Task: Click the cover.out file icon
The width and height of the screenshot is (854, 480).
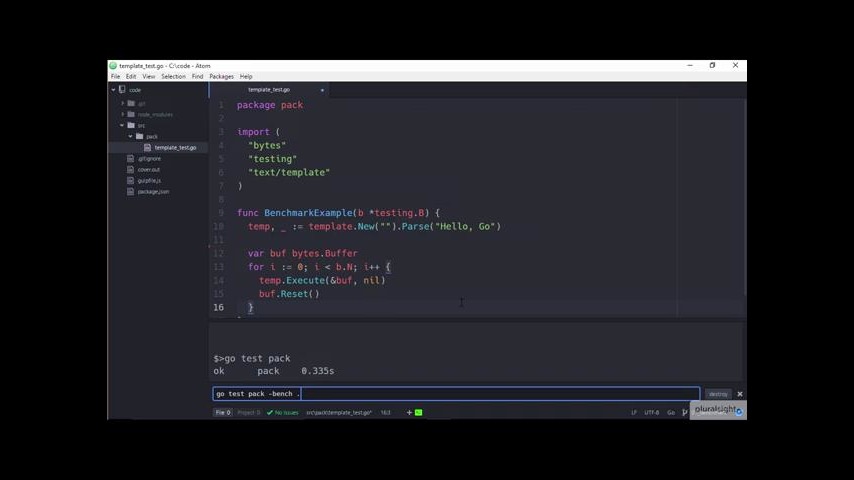Action: coord(130,170)
